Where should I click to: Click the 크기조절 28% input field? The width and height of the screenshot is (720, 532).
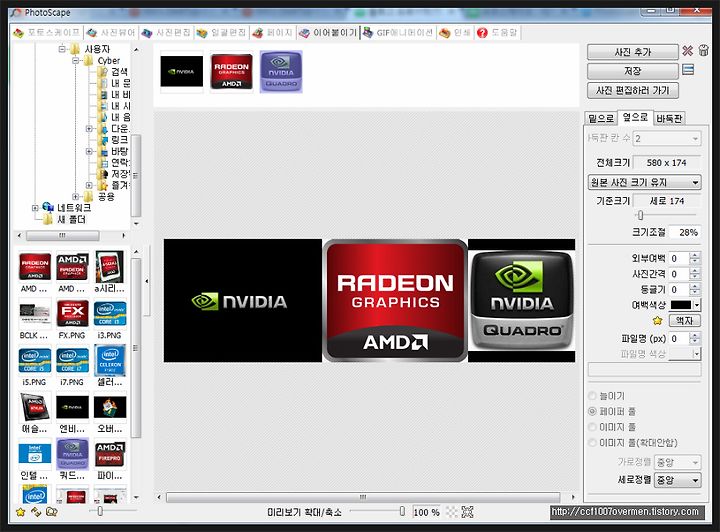[x=684, y=232]
